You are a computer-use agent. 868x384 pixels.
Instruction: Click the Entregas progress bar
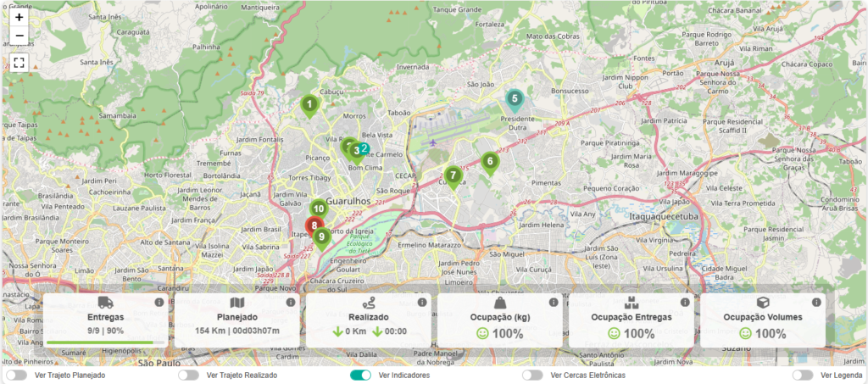[105, 342]
